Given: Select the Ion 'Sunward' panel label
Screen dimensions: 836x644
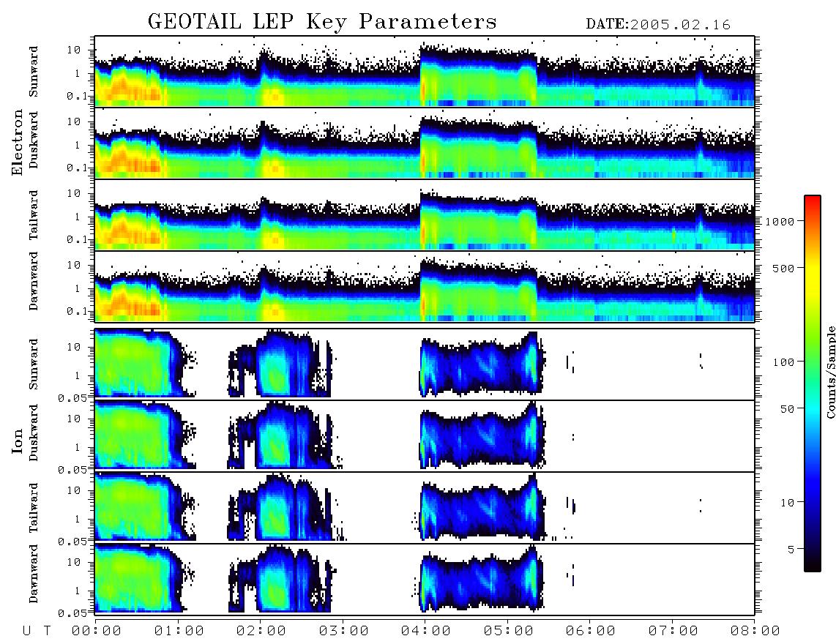Looking at the screenshot, I should tap(34, 364).
